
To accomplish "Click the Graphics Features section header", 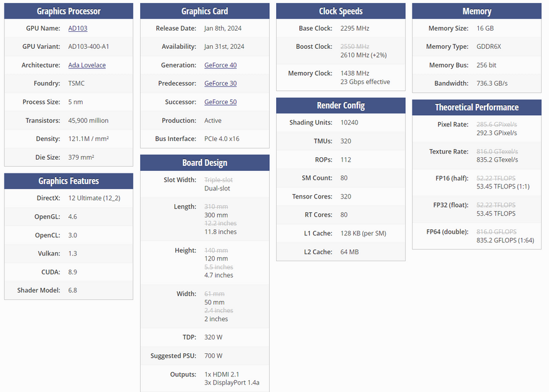I will coord(69,181).
